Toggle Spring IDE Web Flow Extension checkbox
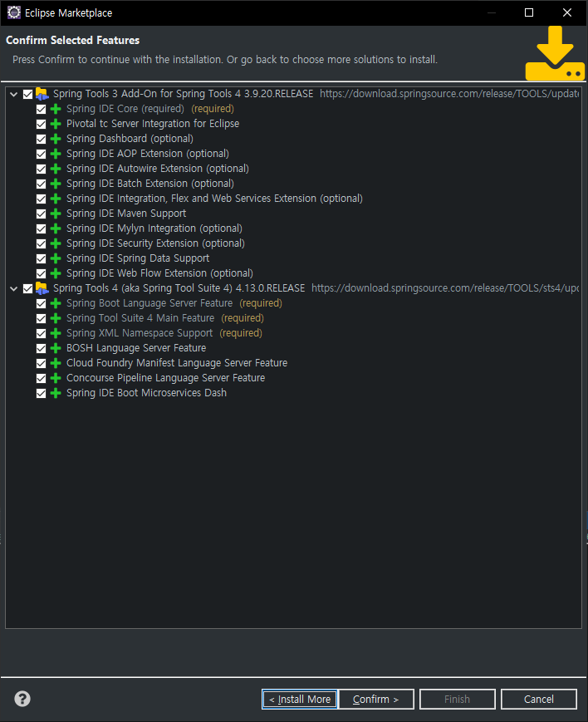The width and height of the screenshot is (588, 722). click(x=41, y=273)
